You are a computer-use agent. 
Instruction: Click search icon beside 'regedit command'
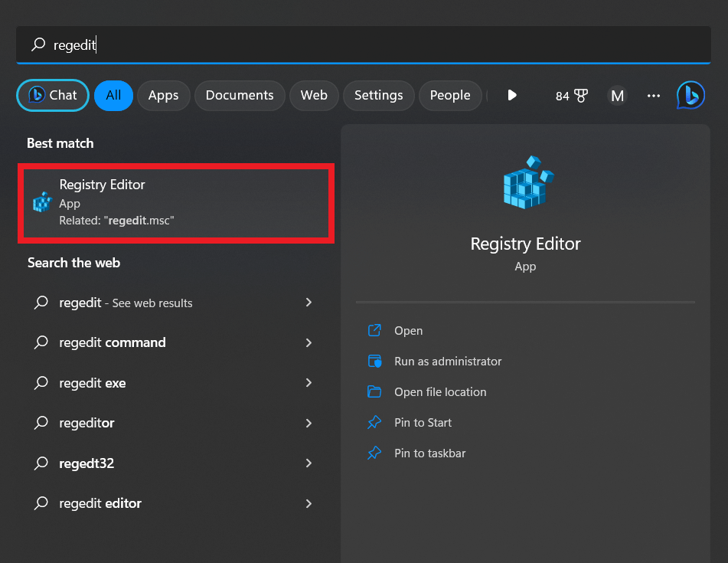[41, 342]
